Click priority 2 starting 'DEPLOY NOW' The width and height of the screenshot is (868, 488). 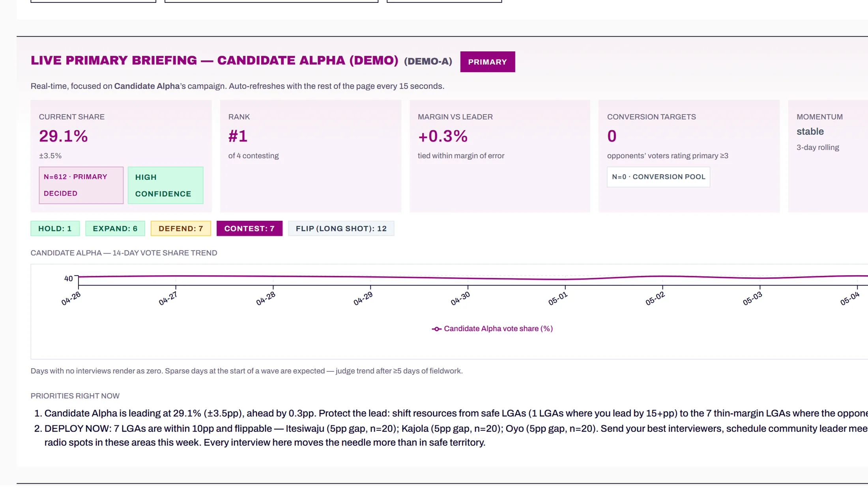456,436
